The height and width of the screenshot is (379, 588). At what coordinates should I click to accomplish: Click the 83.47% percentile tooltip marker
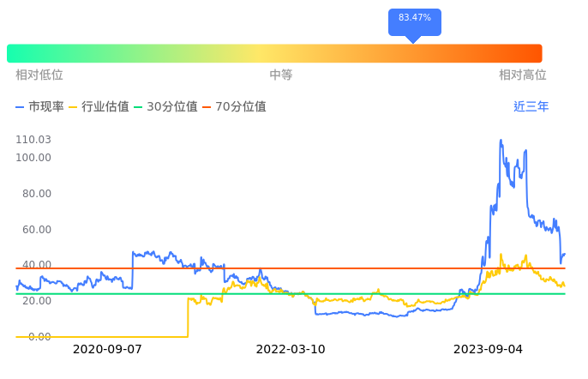point(415,19)
